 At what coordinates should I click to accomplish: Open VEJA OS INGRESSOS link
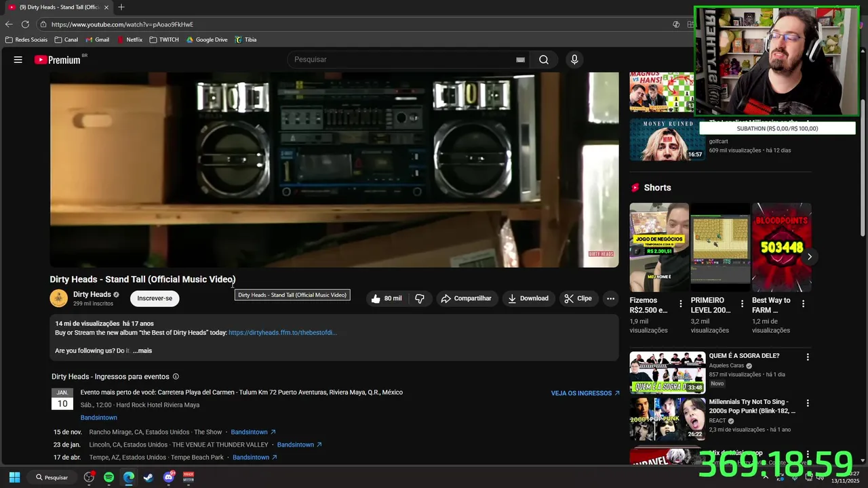pos(585,393)
